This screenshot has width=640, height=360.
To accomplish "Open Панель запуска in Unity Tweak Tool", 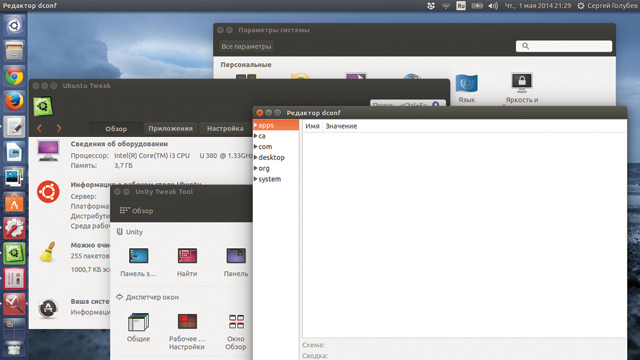I will click(138, 262).
